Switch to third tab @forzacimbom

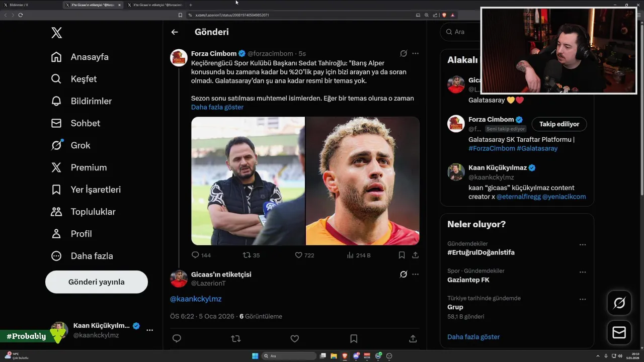click(x=156, y=5)
